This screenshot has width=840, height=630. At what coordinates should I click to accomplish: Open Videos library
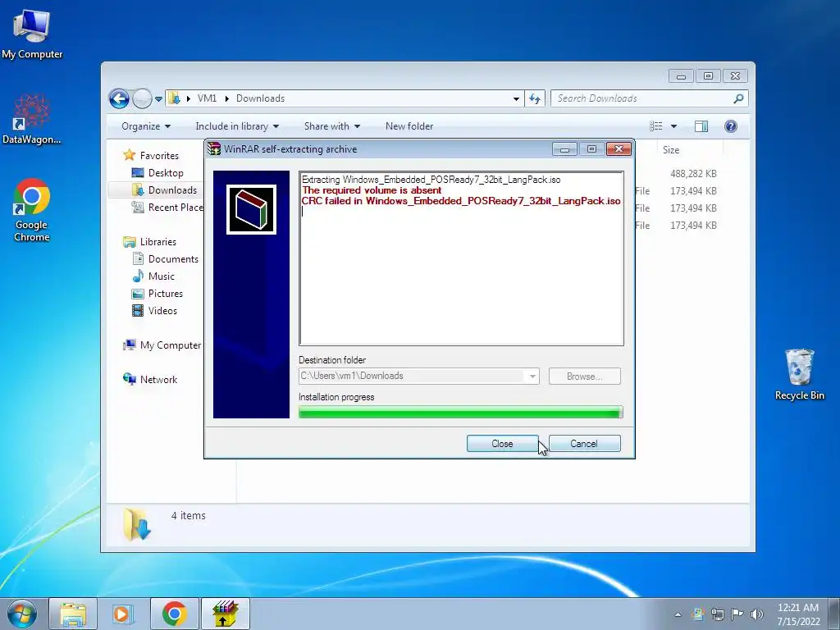click(x=154, y=311)
